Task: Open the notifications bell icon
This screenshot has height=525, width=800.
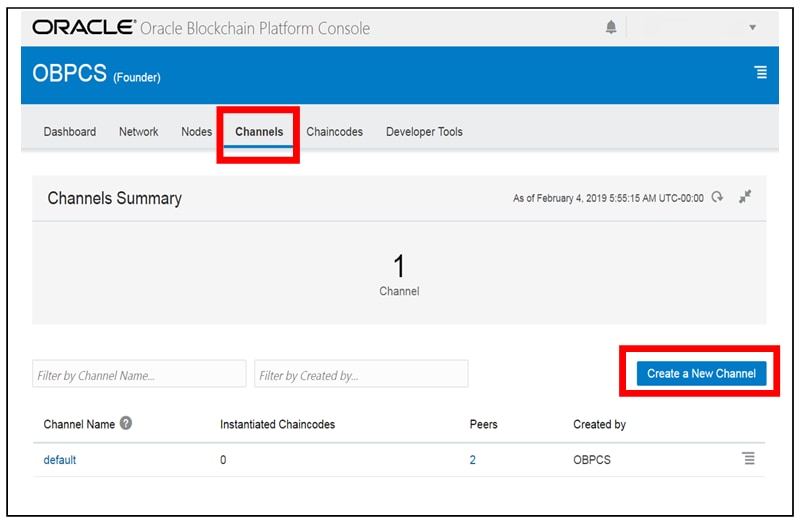Action: (x=611, y=27)
